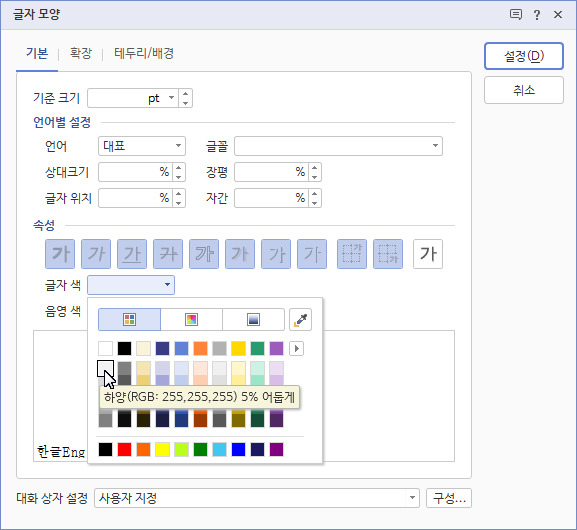Decrease the 자간 percentage
The height and width of the screenshot is (530, 577).
[x=315, y=203]
